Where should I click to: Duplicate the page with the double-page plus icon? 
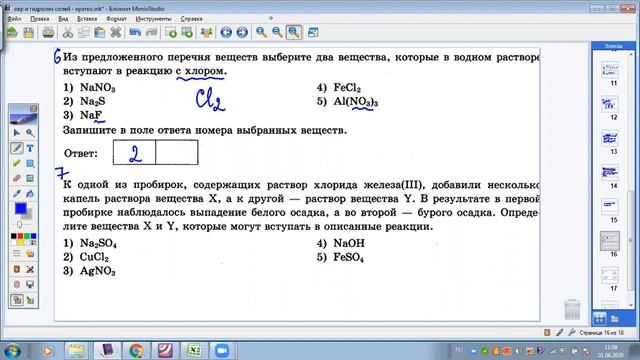187,32
